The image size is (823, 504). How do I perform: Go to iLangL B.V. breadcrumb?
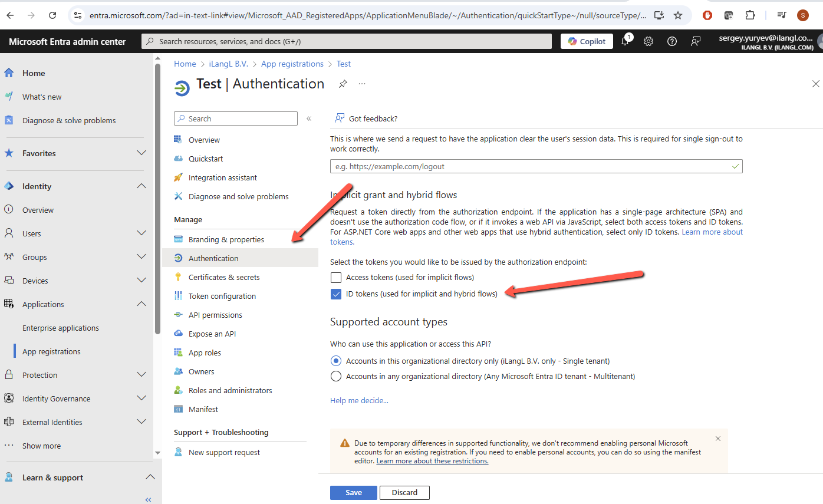point(229,64)
